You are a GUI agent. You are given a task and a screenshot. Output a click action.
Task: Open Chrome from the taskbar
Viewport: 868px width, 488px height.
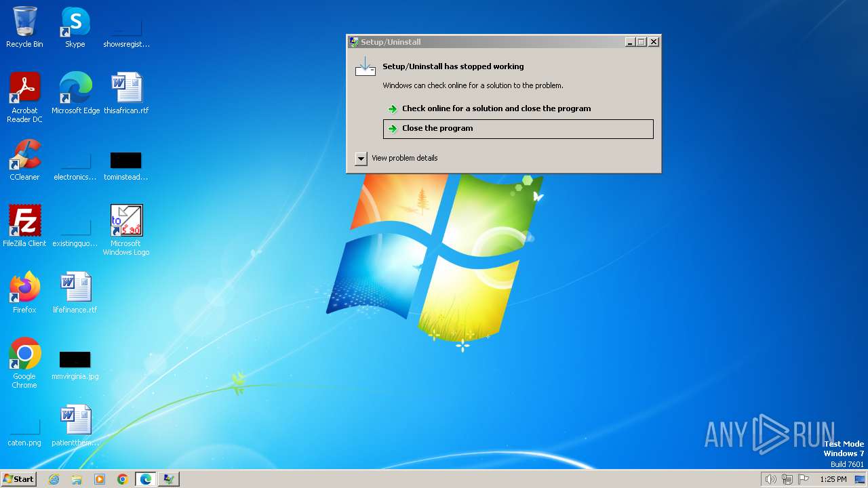coord(123,479)
